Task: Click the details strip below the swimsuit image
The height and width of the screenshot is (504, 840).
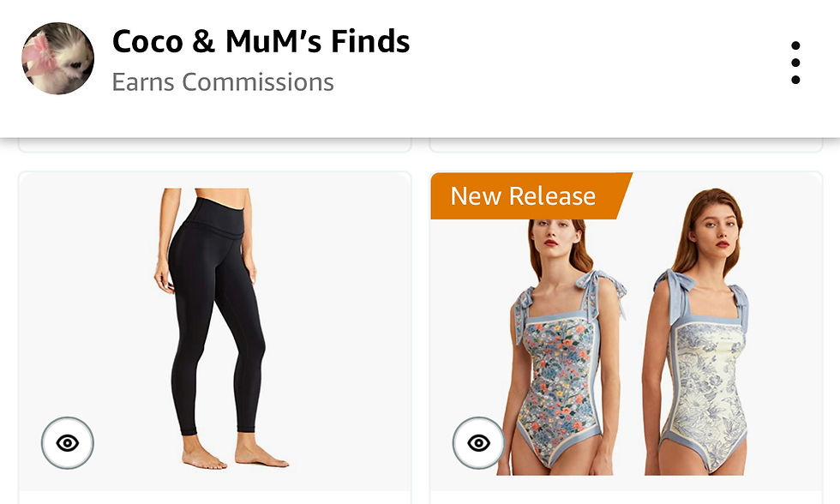Action: tap(626, 497)
